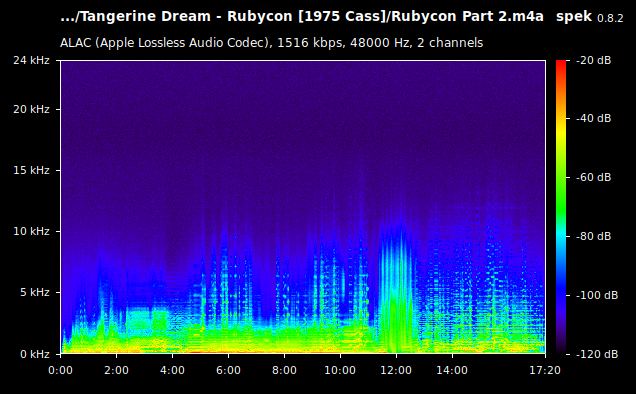Viewport: 636px width, 394px height.
Task: Click the 17:20 end time label
Action: click(x=545, y=370)
